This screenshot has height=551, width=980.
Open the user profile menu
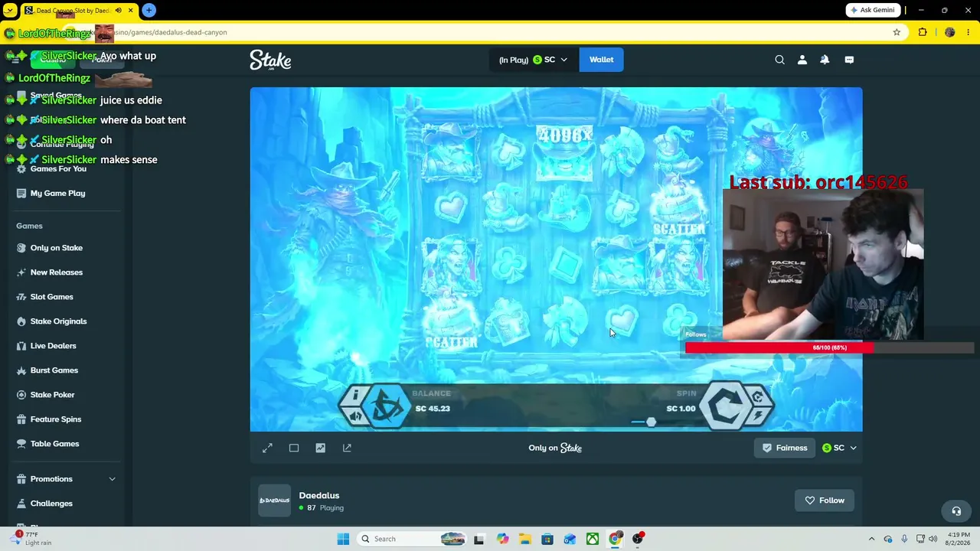802,60
